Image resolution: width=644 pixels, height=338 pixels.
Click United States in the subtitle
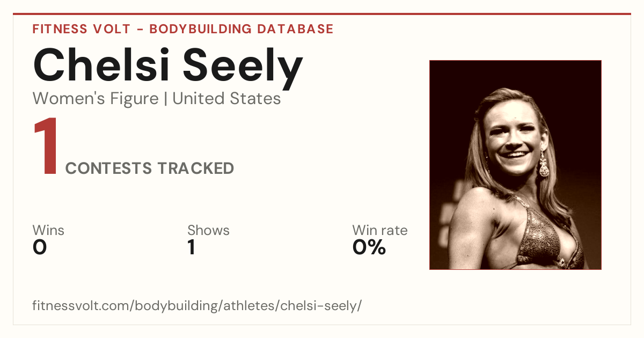point(226,99)
